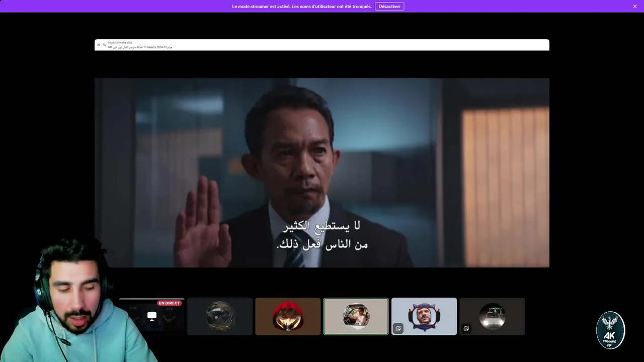Click the Désactiver button in the purple banner

tap(389, 7)
